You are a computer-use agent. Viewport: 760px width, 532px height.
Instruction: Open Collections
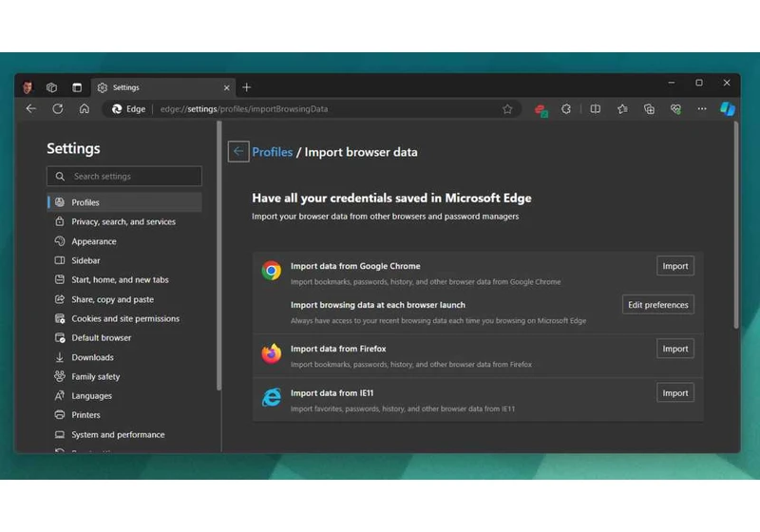tap(649, 109)
